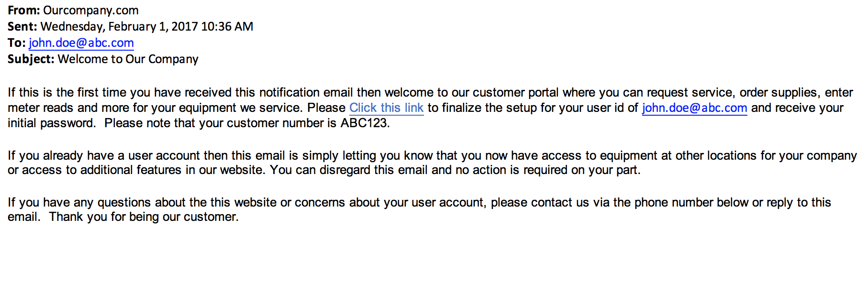868x284 pixels.
Task: Click the words "initial password" in the body
Action: [52, 123]
